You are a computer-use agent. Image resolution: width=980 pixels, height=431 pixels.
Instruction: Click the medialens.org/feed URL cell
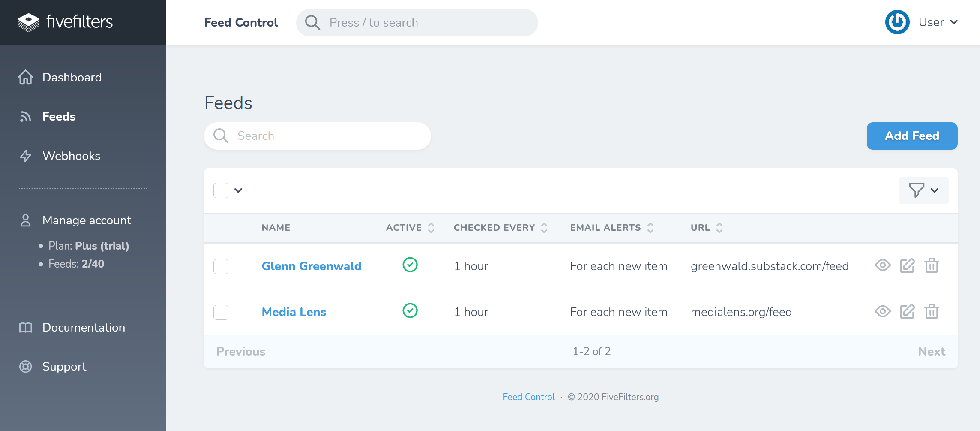pyautogui.click(x=741, y=312)
